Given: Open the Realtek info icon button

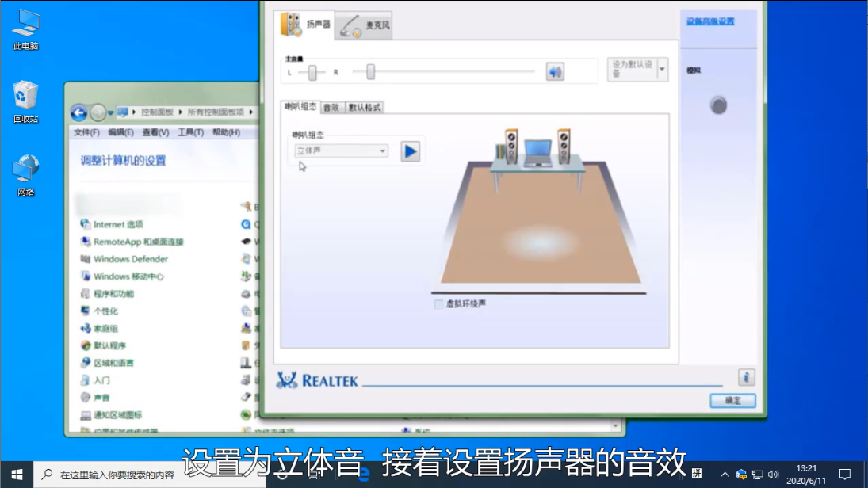Looking at the screenshot, I should point(746,377).
